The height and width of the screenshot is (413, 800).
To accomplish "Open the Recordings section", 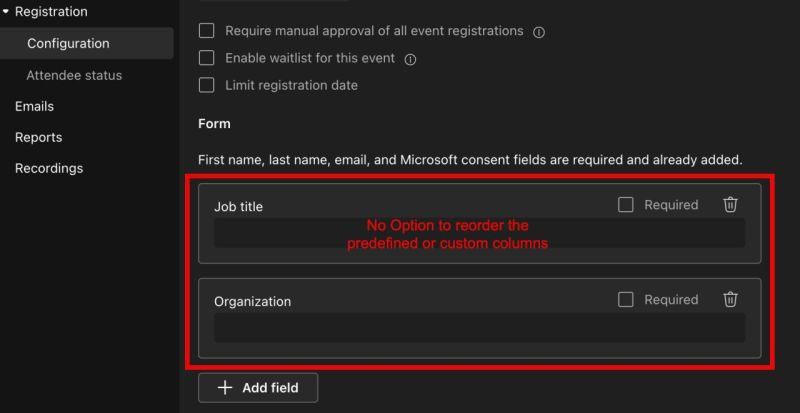I will [x=48, y=168].
